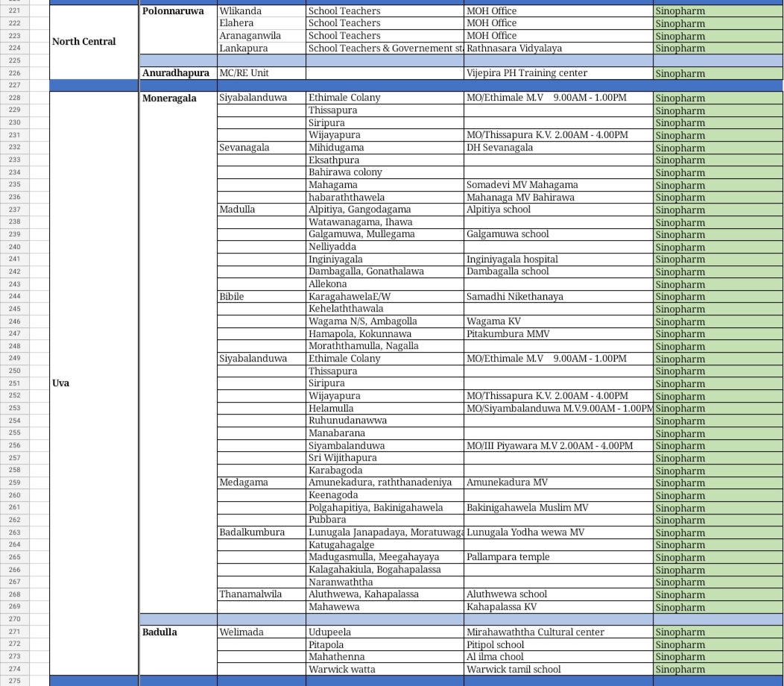
Task: Select the Pallampara temple cell
Action: (558, 557)
